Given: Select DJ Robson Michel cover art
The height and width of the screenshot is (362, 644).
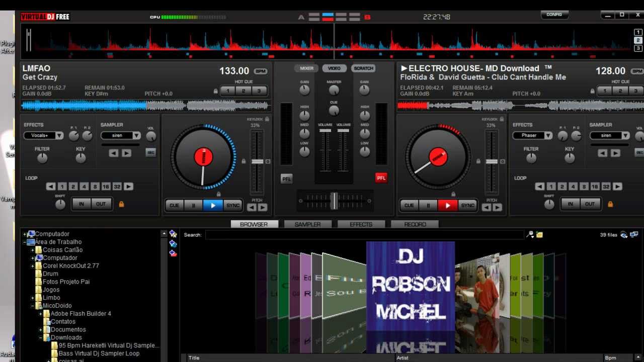Looking at the screenshot, I should 411,286.
